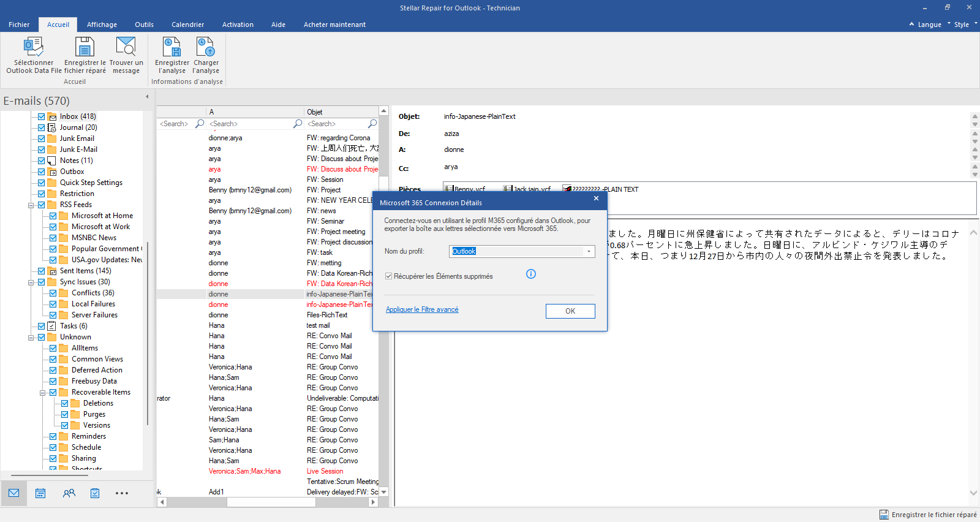
Task: Open Nom du profil dropdown
Action: click(x=589, y=251)
